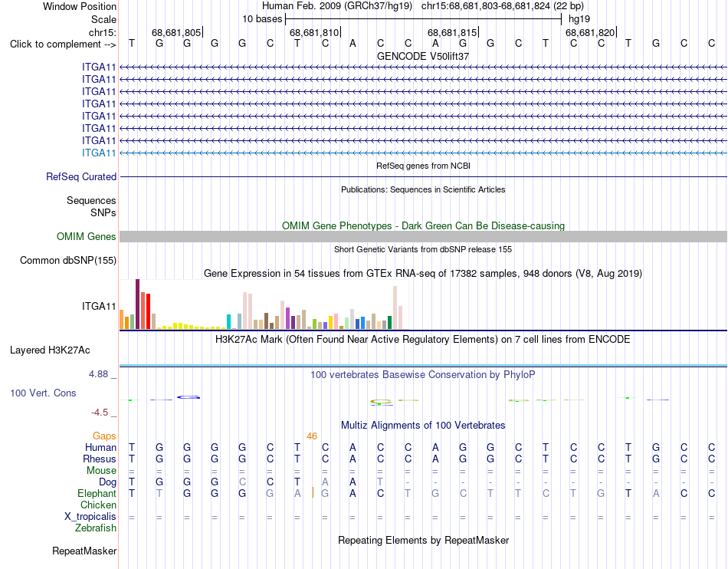Click the '100 Vert. Cons' track label
This screenshot has height=569, width=728.
pyautogui.click(x=43, y=393)
